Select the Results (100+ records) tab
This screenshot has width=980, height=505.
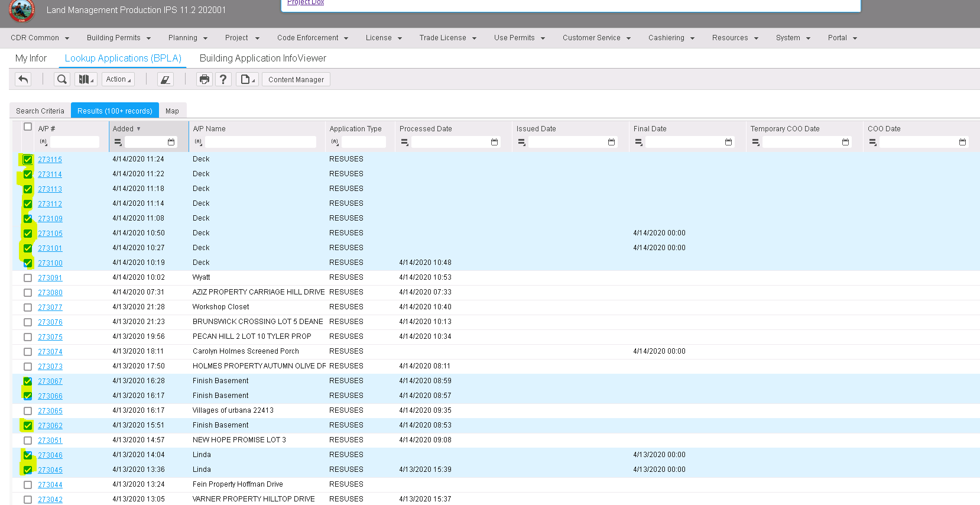click(x=115, y=111)
